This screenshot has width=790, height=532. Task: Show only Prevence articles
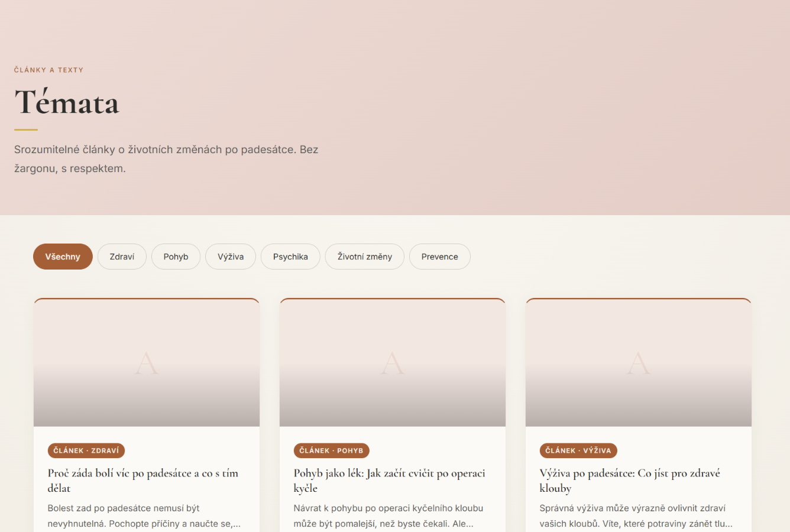pos(440,257)
